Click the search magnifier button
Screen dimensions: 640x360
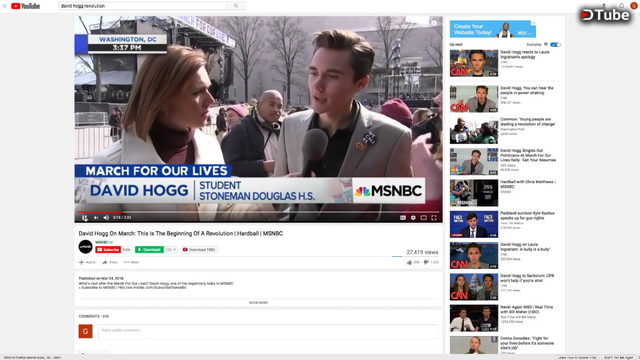coord(236,6)
